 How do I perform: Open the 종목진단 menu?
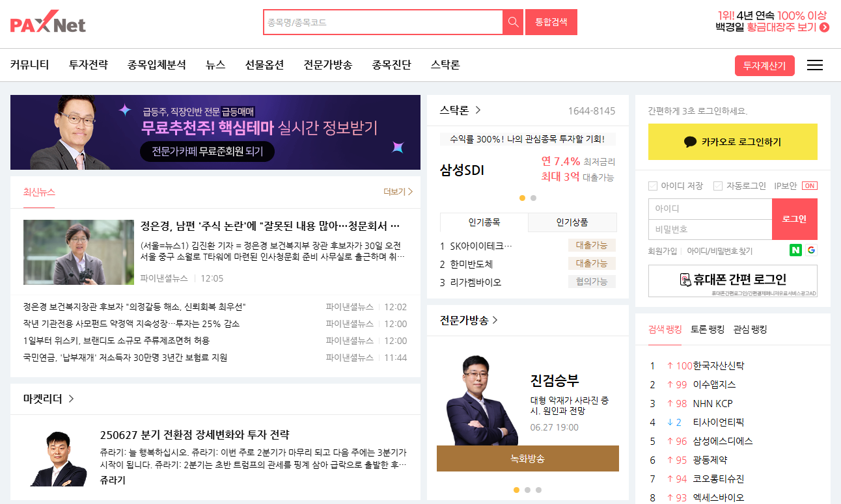392,65
